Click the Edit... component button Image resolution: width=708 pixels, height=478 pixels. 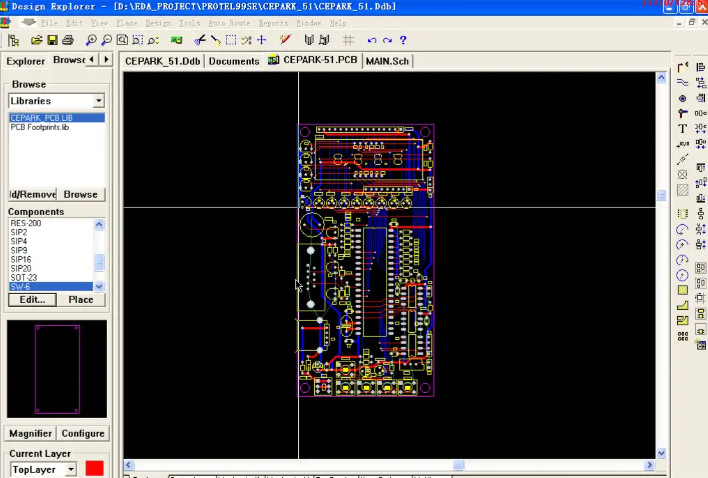point(31,299)
